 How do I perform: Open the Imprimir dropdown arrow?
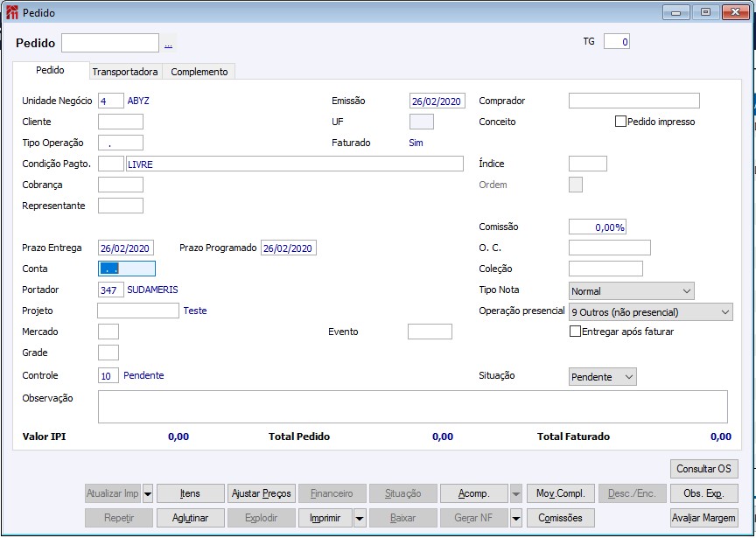pyautogui.click(x=360, y=518)
